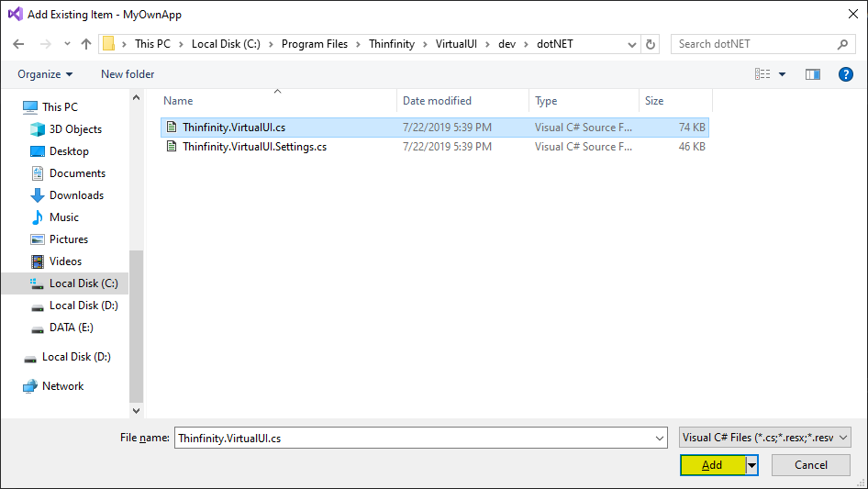Click the Videos filmstrip icon
Viewport: 868px width, 489px height.
click(x=37, y=261)
